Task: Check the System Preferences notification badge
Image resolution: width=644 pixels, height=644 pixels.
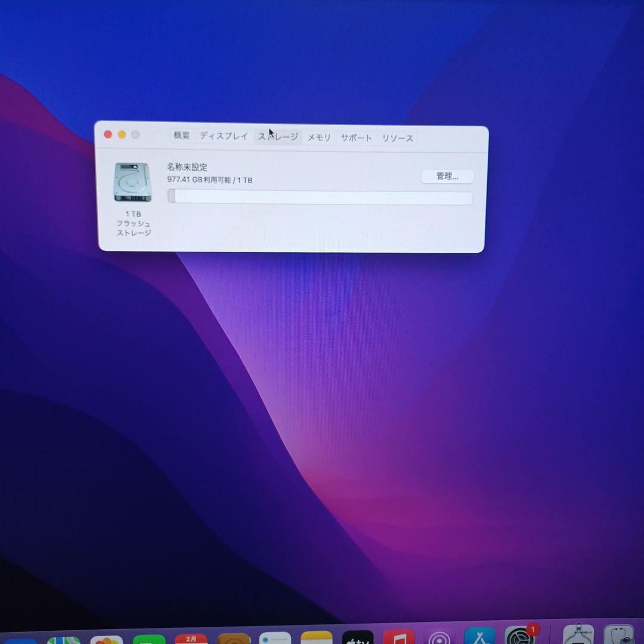Action: click(x=534, y=631)
